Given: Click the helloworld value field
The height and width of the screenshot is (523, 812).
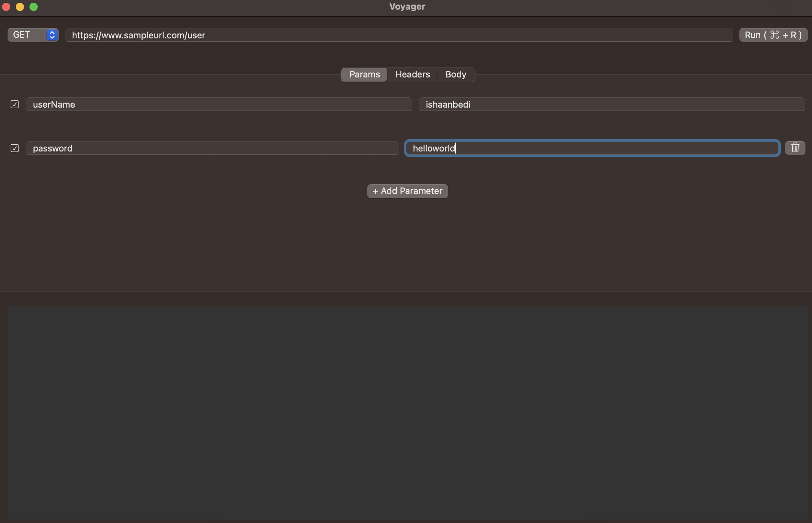Looking at the screenshot, I should click(592, 148).
